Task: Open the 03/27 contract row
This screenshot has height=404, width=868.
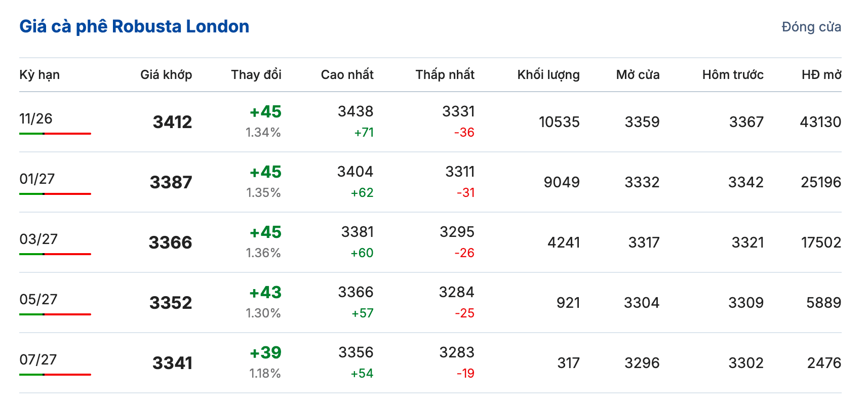Action: pyautogui.click(x=430, y=243)
